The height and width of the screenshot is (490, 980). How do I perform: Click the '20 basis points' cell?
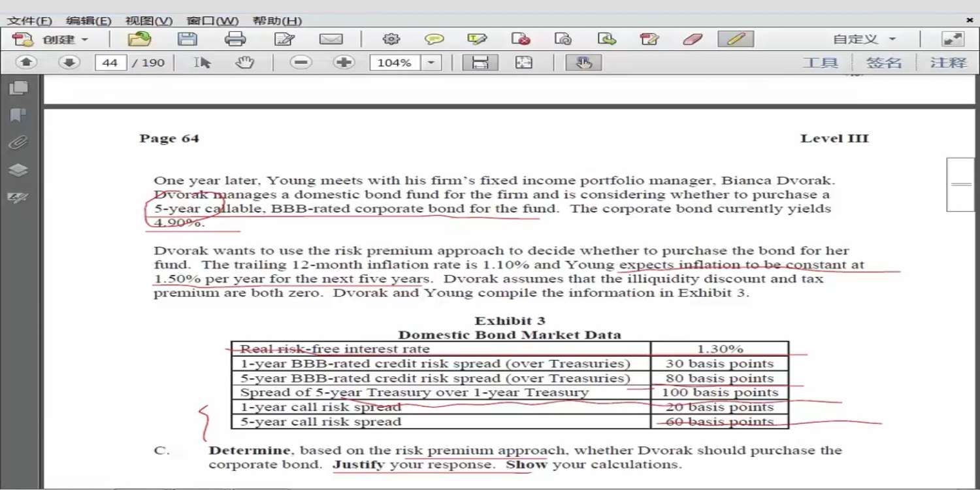[719, 407]
